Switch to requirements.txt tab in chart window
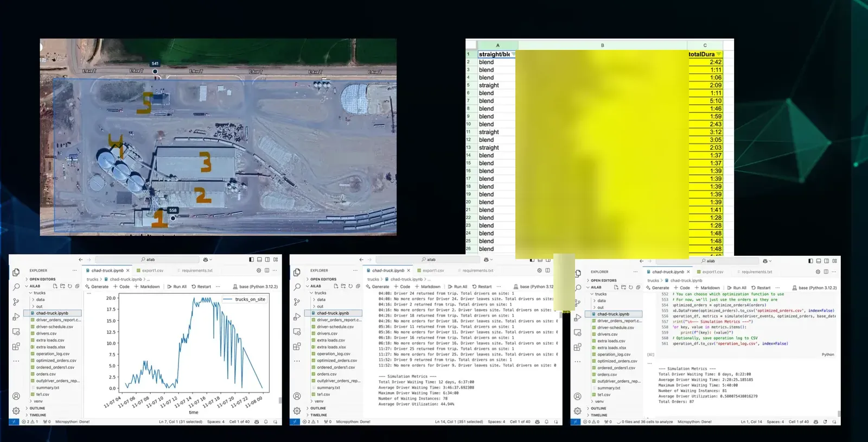 pyautogui.click(x=197, y=270)
